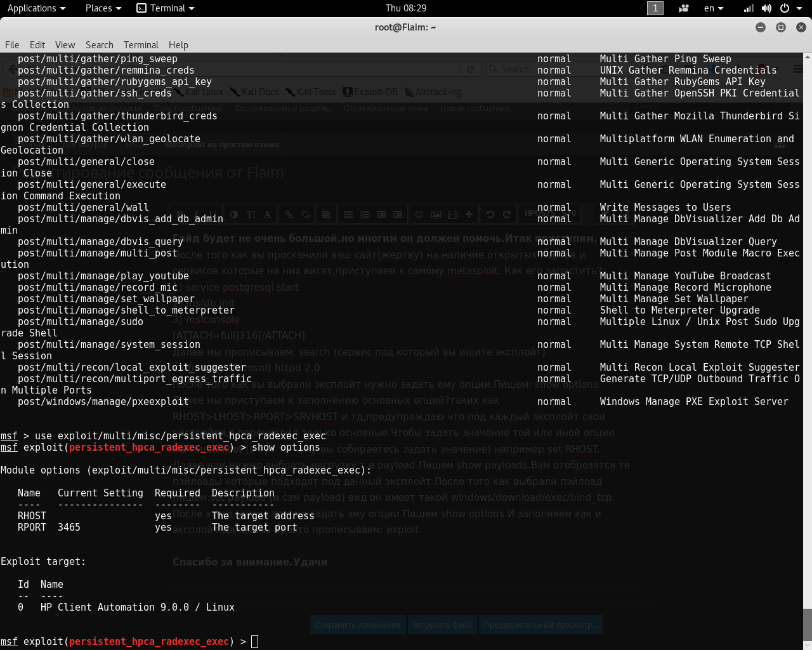This screenshot has height=650, width=812.
Task: Open the en keyboard layout dropdown
Action: coord(714,8)
